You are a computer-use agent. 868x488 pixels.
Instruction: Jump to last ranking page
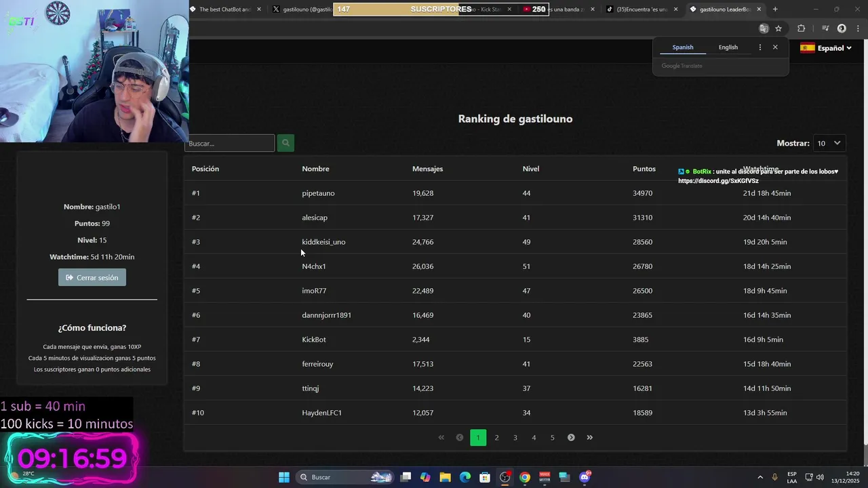[589, 437]
